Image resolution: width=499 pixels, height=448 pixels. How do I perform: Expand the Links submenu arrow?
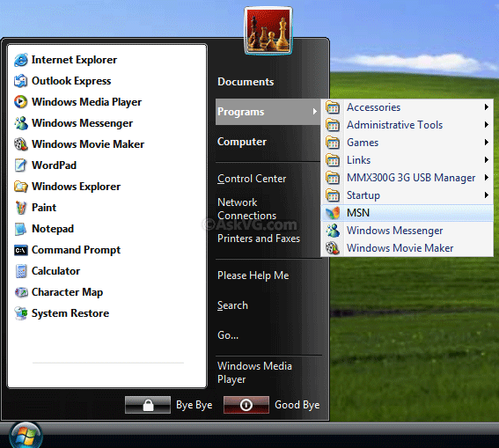click(487, 160)
